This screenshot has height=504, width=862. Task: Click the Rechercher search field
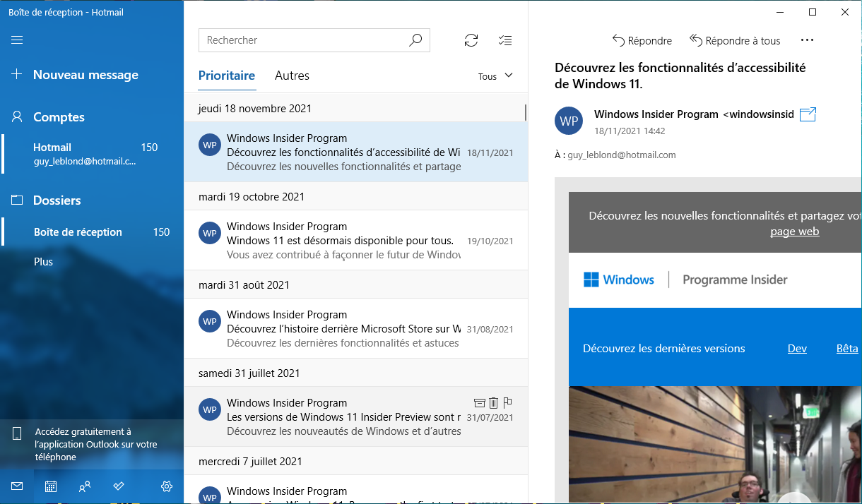click(x=304, y=40)
